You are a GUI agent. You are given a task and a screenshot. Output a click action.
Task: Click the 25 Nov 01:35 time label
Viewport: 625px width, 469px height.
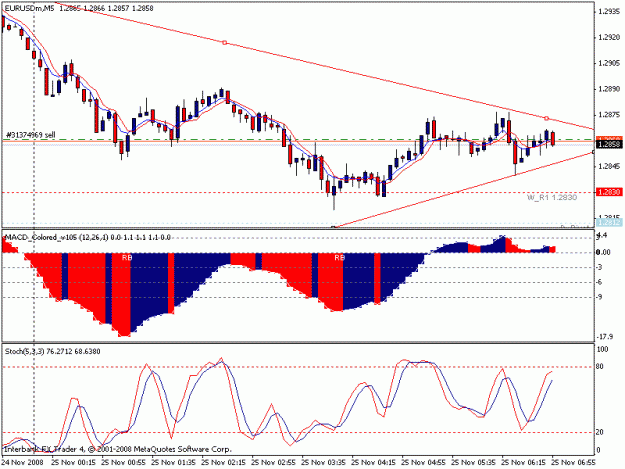pos(173,463)
